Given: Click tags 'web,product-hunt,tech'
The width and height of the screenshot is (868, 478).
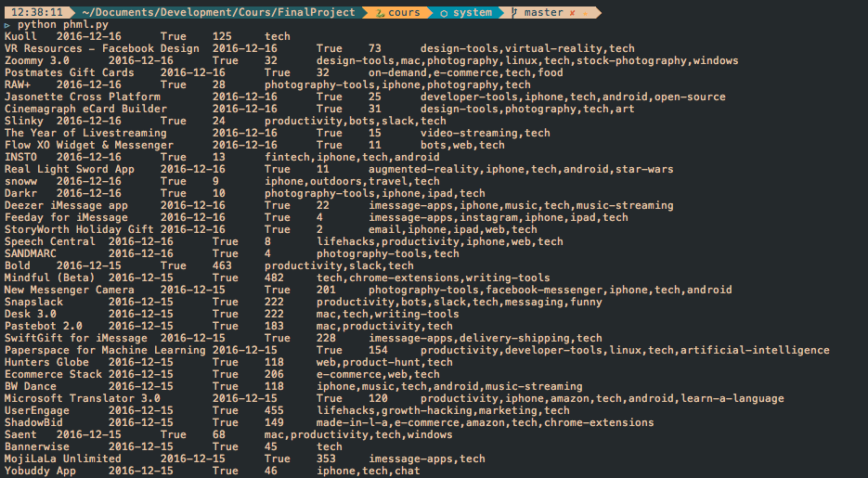Looking at the screenshot, I should click(384, 362).
